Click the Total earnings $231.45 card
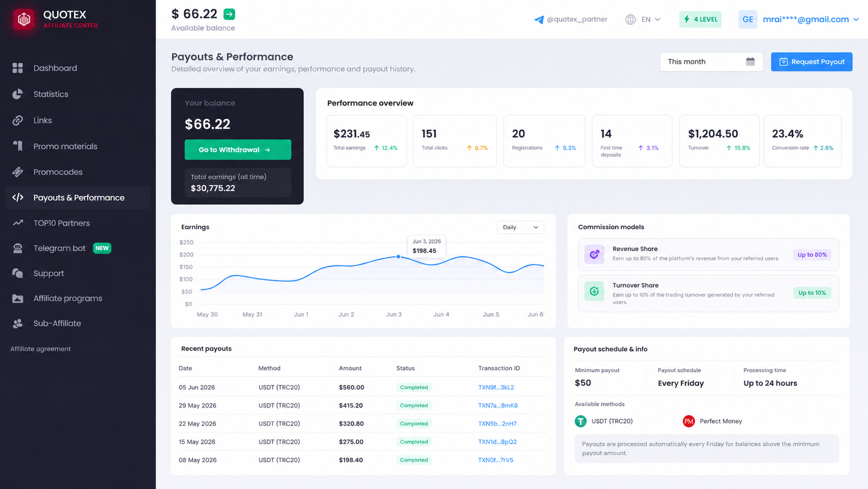 coord(367,141)
